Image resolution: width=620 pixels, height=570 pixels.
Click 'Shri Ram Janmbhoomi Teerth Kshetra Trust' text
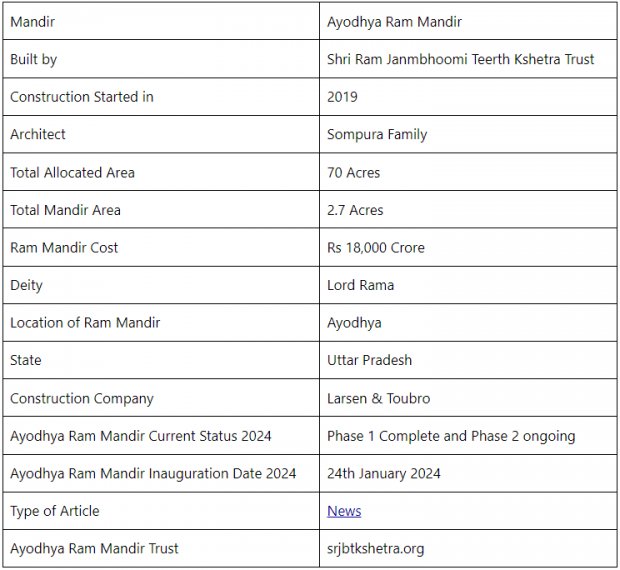[460, 59]
